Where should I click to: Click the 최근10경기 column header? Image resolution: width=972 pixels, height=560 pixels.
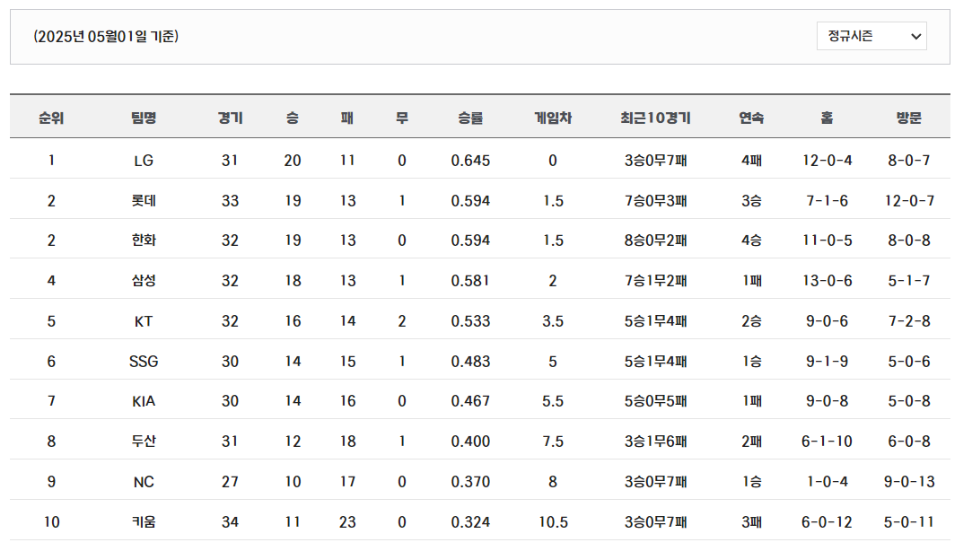655,118
